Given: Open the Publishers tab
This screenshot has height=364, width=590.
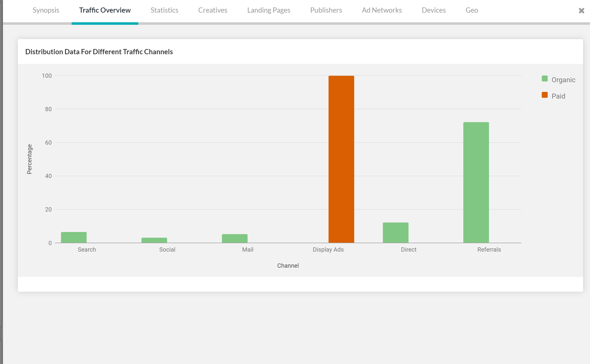Looking at the screenshot, I should pos(326,10).
